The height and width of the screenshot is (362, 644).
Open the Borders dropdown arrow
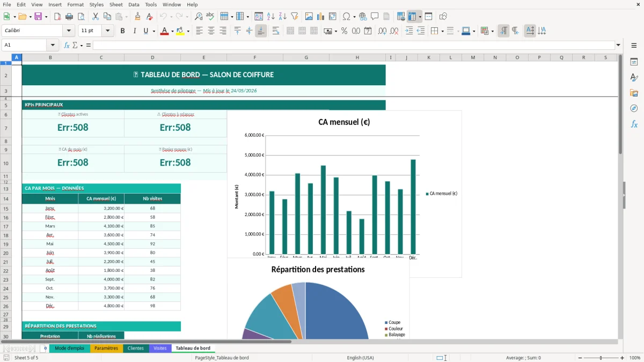coord(442,31)
